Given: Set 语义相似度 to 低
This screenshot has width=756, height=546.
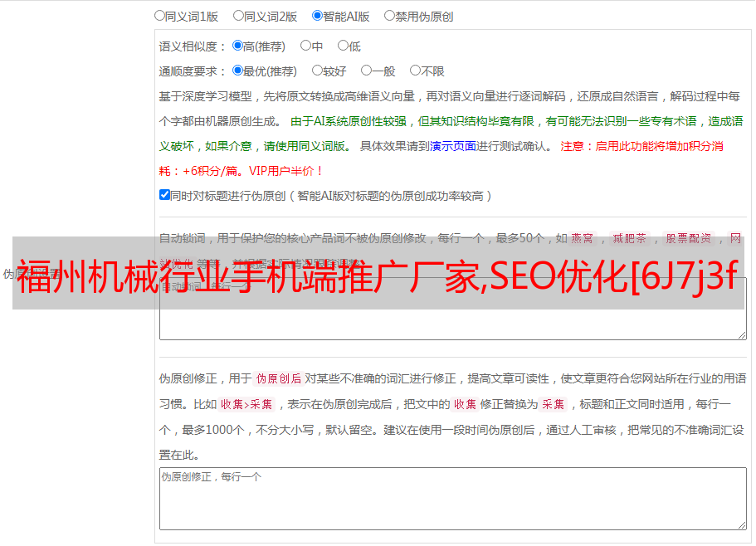Looking at the screenshot, I should point(343,46).
